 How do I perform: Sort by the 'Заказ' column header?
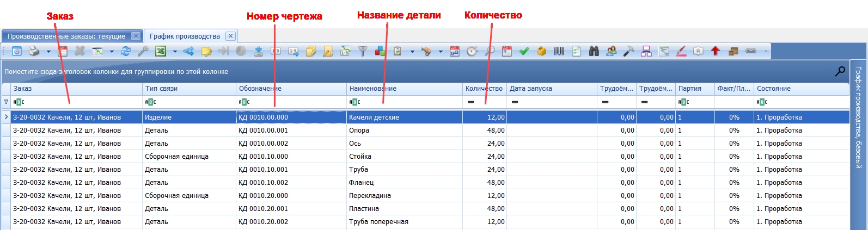pyautogui.click(x=76, y=89)
